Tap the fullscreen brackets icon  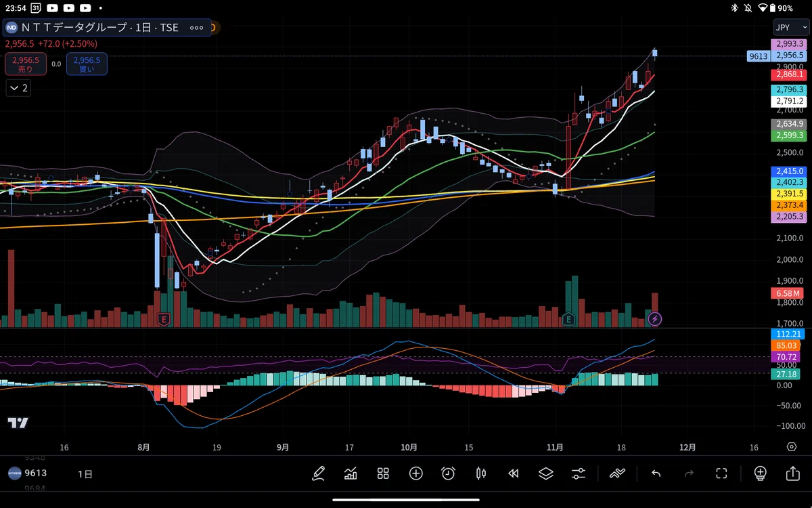pyautogui.click(x=721, y=473)
